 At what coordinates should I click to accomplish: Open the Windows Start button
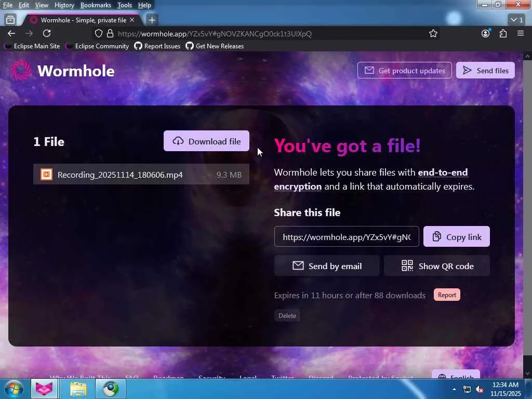point(14,389)
